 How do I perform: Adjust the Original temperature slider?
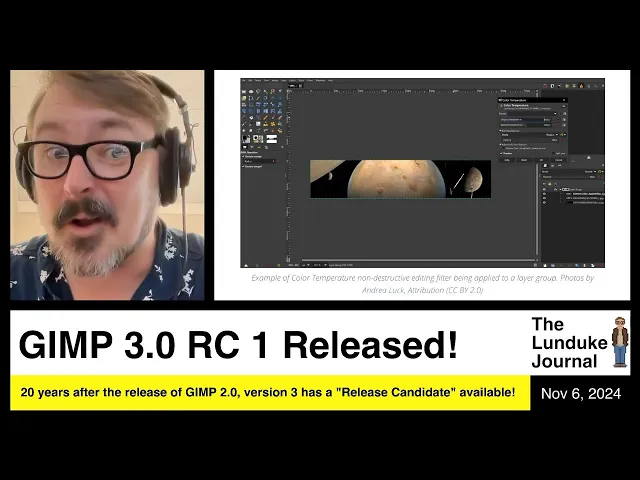tap(526, 120)
